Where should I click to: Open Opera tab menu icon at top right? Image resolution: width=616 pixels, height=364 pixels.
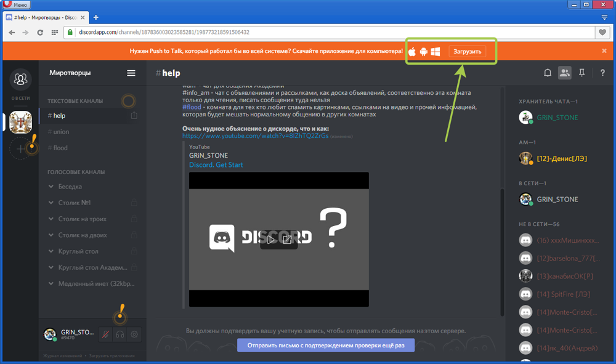[x=604, y=17]
